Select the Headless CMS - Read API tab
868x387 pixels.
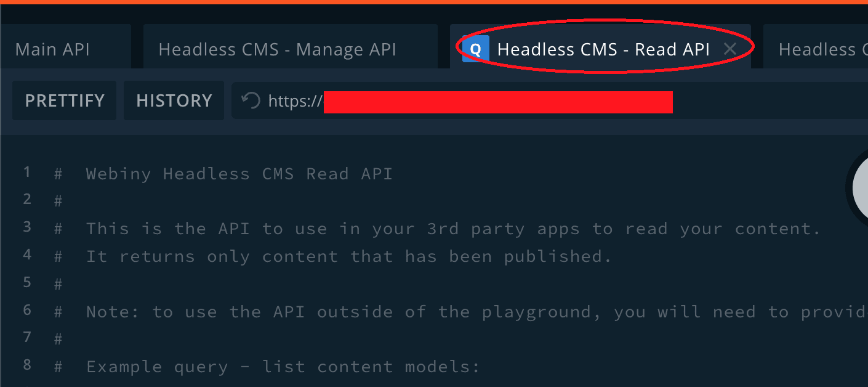(603, 49)
